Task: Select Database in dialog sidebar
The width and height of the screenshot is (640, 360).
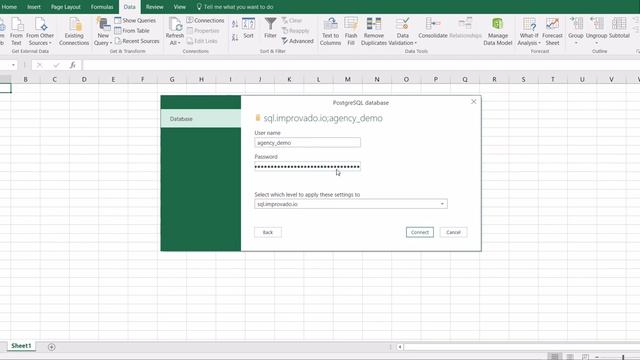Action: 201,119
